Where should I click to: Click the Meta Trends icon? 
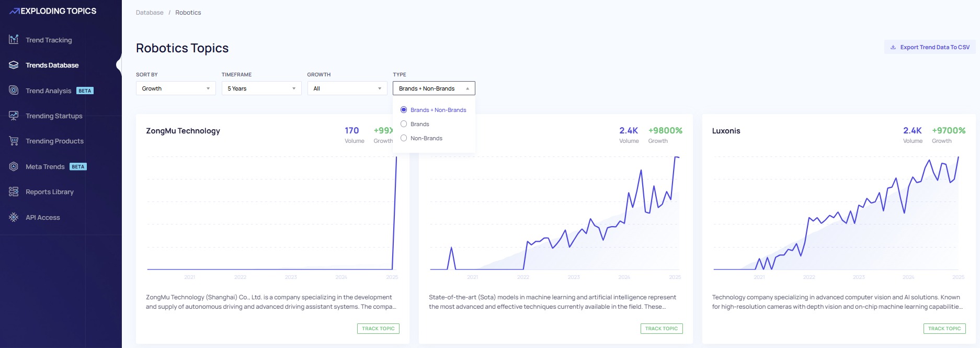pyautogui.click(x=14, y=166)
